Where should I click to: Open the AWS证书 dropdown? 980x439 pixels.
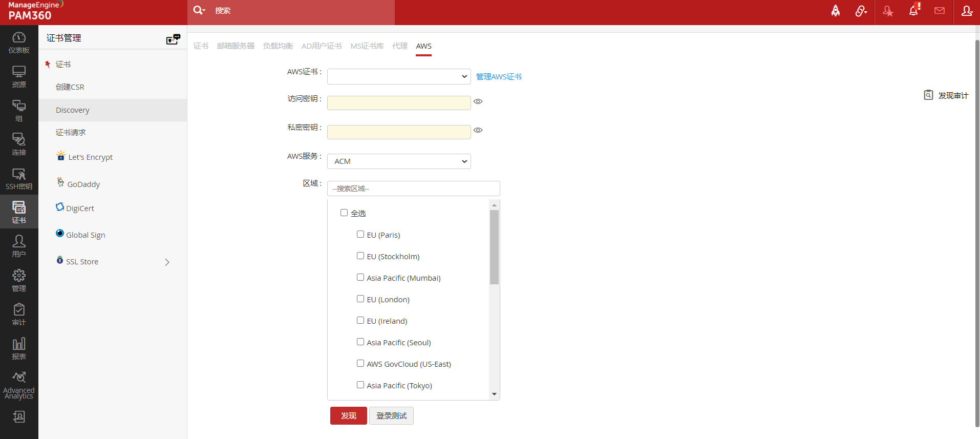[399, 76]
